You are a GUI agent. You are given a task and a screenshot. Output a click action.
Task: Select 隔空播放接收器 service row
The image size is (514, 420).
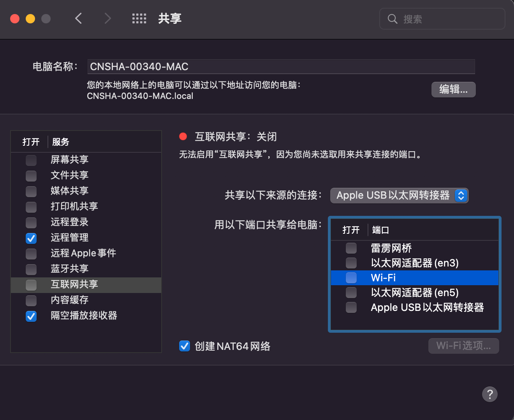pyautogui.click(x=86, y=316)
